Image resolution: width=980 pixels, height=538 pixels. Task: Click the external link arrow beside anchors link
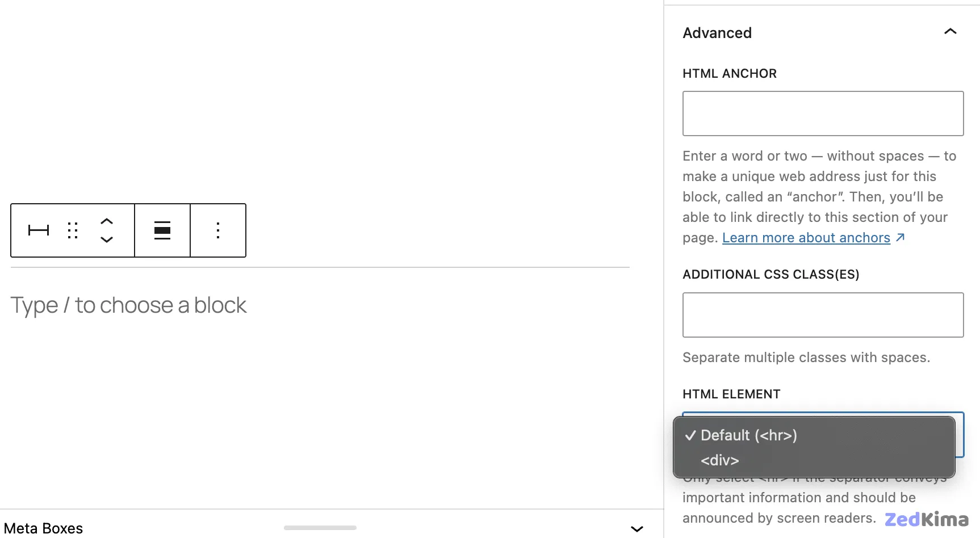[x=900, y=237]
